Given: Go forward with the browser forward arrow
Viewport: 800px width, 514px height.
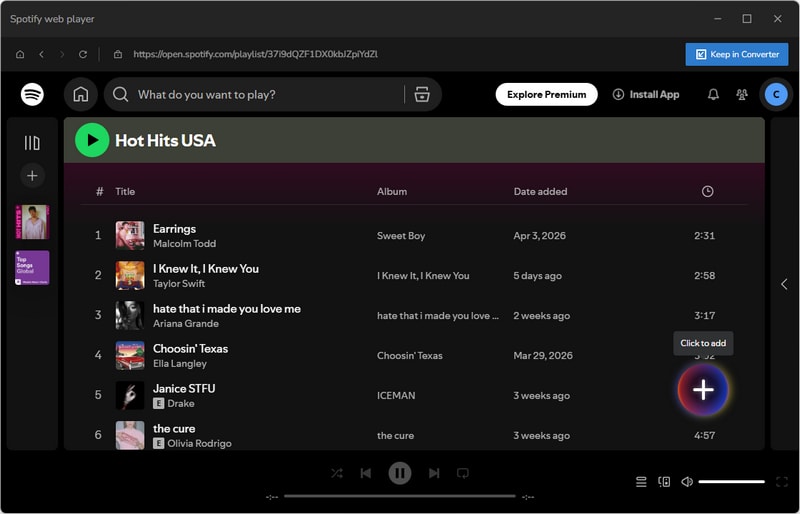Looking at the screenshot, I should coord(62,54).
